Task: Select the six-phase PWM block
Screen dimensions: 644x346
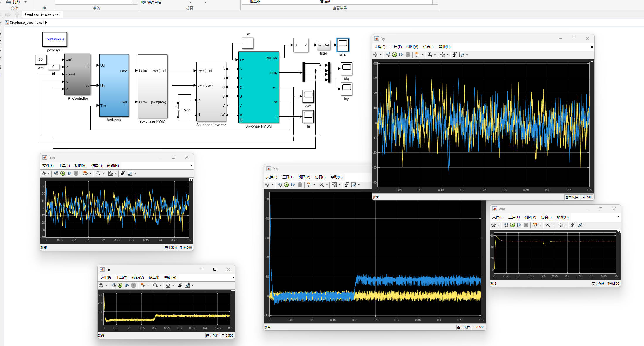Action: pyautogui.click(x=152, y=86)
